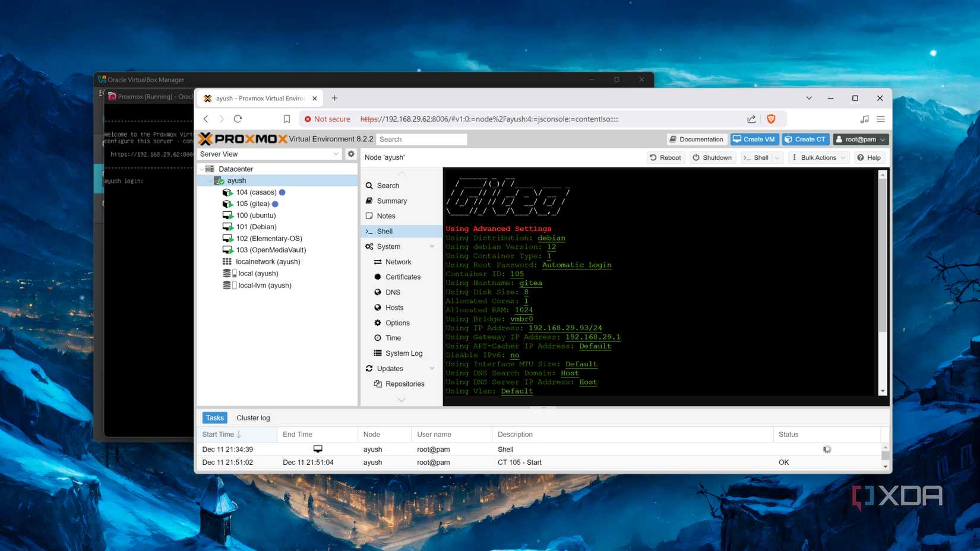Click the Shutdown button
This screenshot has width=980, height=551.
coord(712,157)
